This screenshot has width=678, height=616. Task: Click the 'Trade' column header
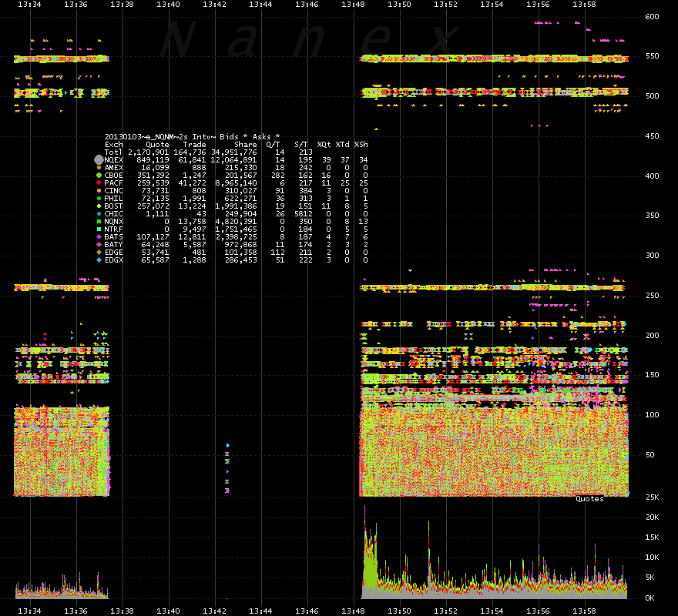point(195,145)
